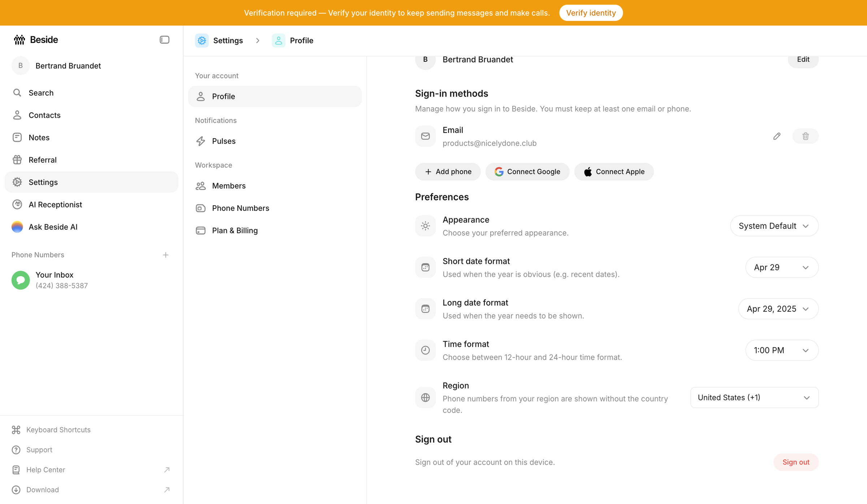This screenshot has height=504, width=867.
Task: Click the Support question mark icon
Action: point(16,450)
